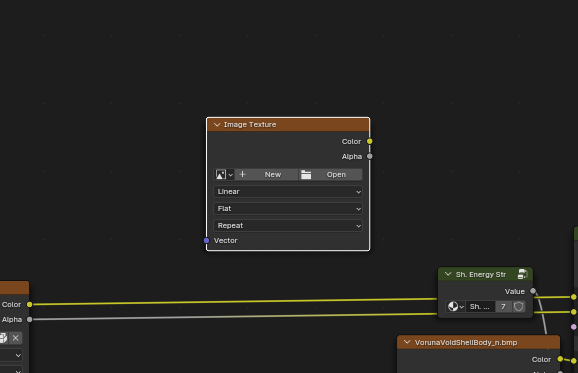This screenshot has height=373, width=578.
Task: Select the Image Texture node header
Action: 288,125
